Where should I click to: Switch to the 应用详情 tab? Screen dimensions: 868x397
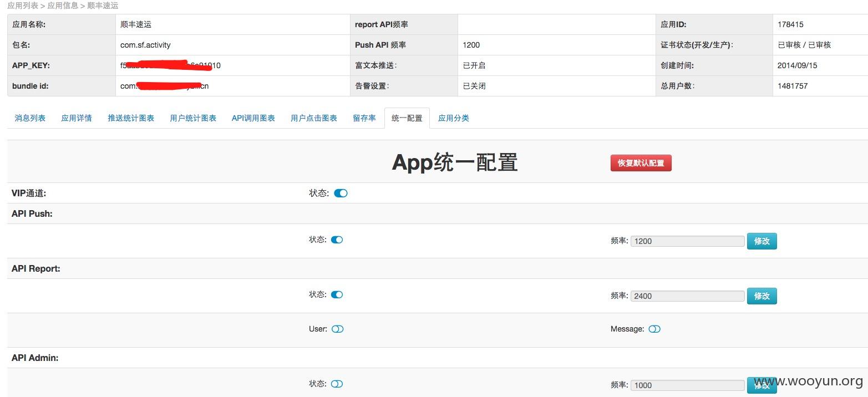click(77, 118)
